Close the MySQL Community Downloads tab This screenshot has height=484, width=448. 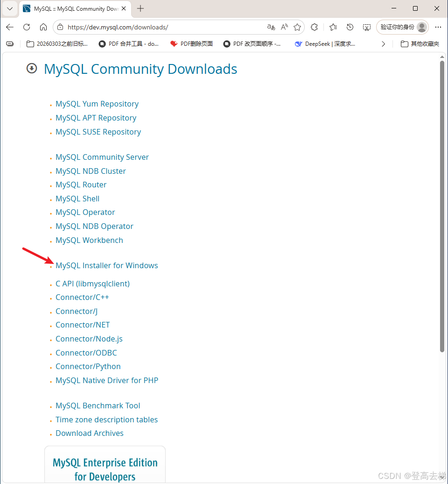tap(124, 8)
